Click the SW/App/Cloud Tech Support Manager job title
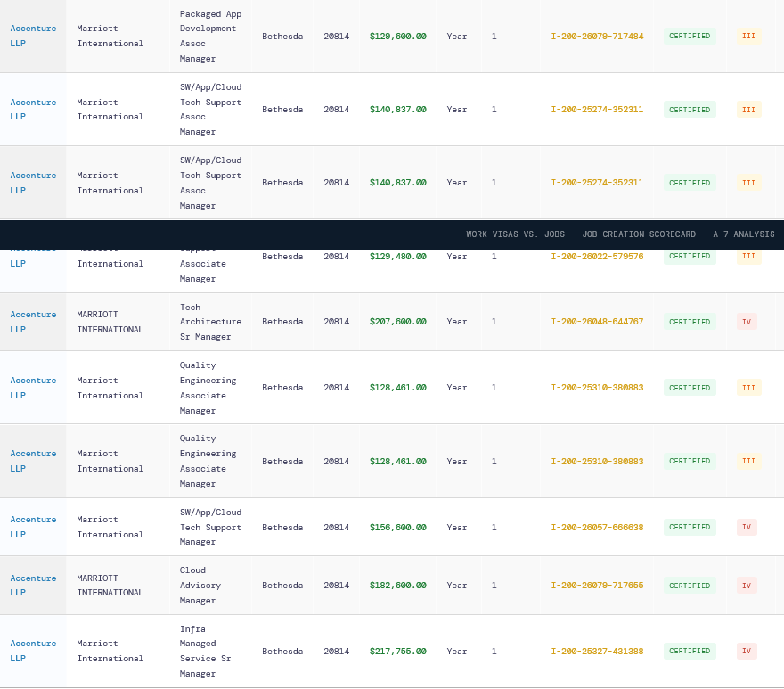 point(210,527)
